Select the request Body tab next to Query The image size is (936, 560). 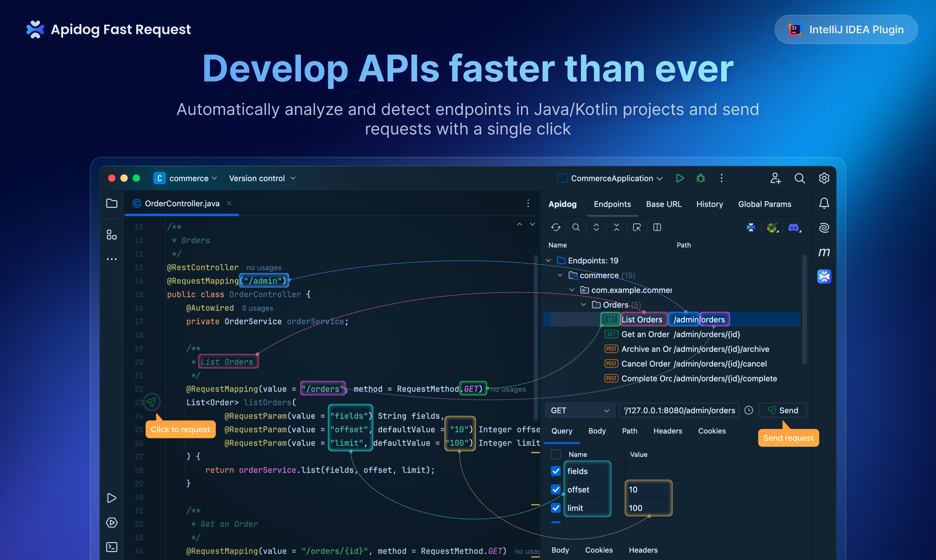point(597,431)
